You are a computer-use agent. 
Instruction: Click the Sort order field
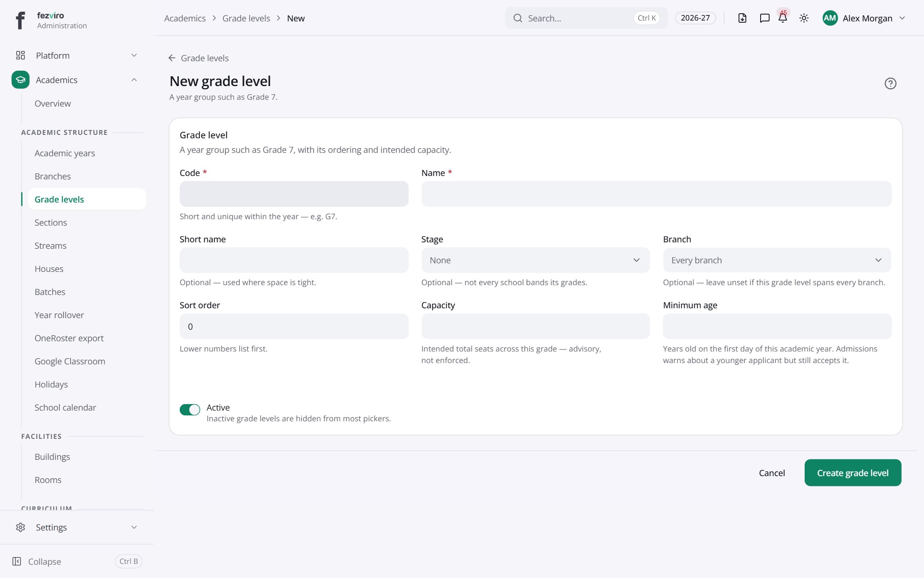[x=294, y=326]
